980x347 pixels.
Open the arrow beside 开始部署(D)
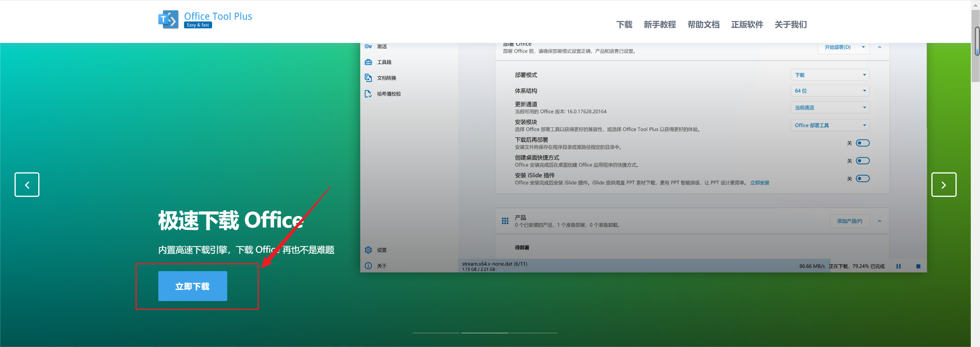point(863,47)
